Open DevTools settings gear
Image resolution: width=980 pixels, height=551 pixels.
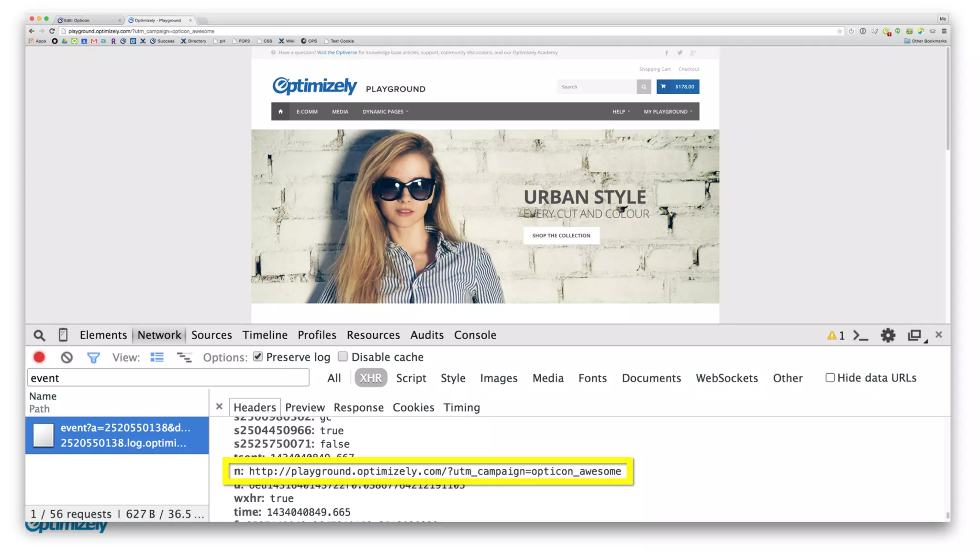(x=888, y=335)
